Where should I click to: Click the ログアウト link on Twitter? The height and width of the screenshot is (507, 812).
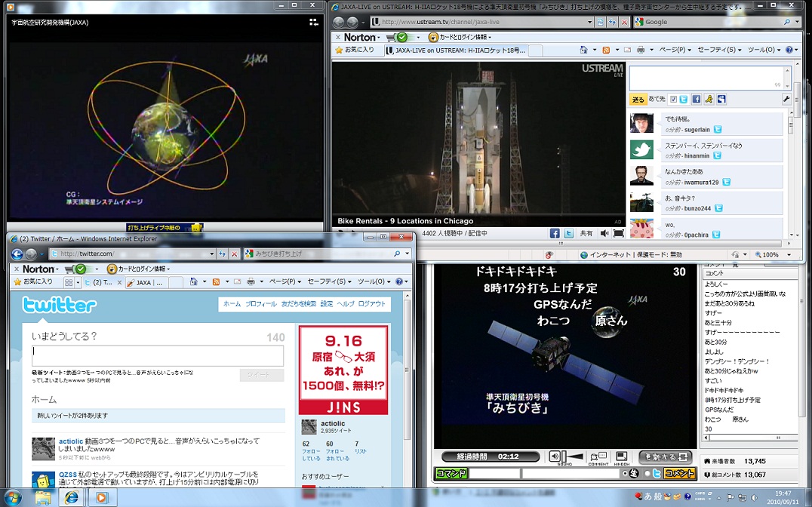coord(372,304)
